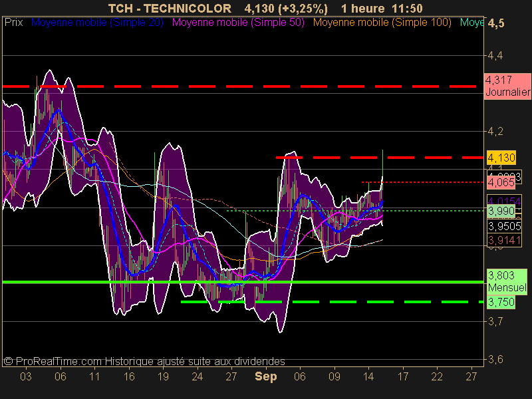The height and width of the screenshot is (399, 532).
Task: Click the "4,4" price axis label
Action: click(x=495, y=55)
